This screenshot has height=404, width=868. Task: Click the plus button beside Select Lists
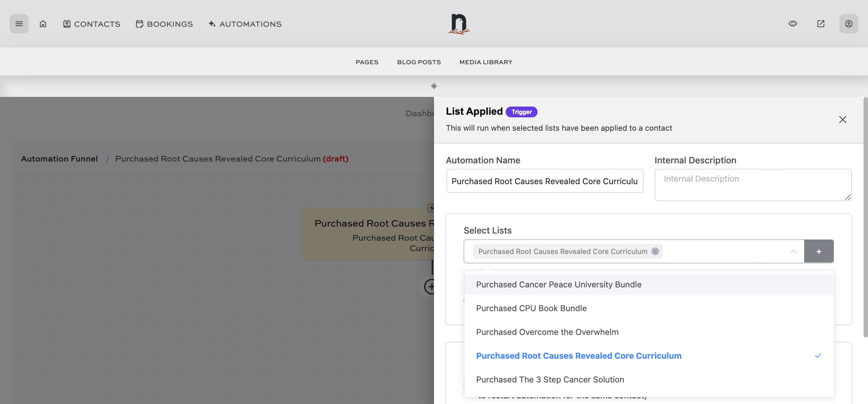(819, 251)
